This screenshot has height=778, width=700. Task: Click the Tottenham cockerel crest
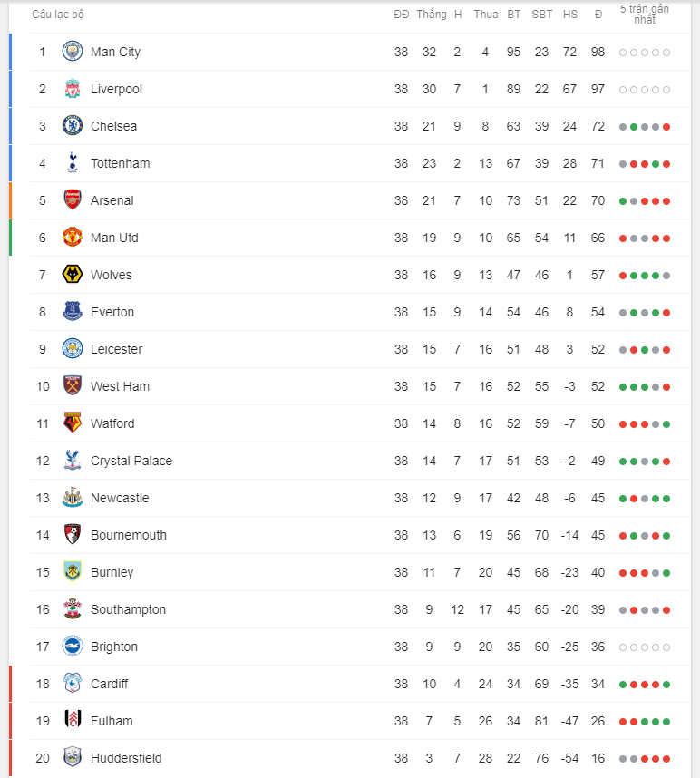click(73, 163)
